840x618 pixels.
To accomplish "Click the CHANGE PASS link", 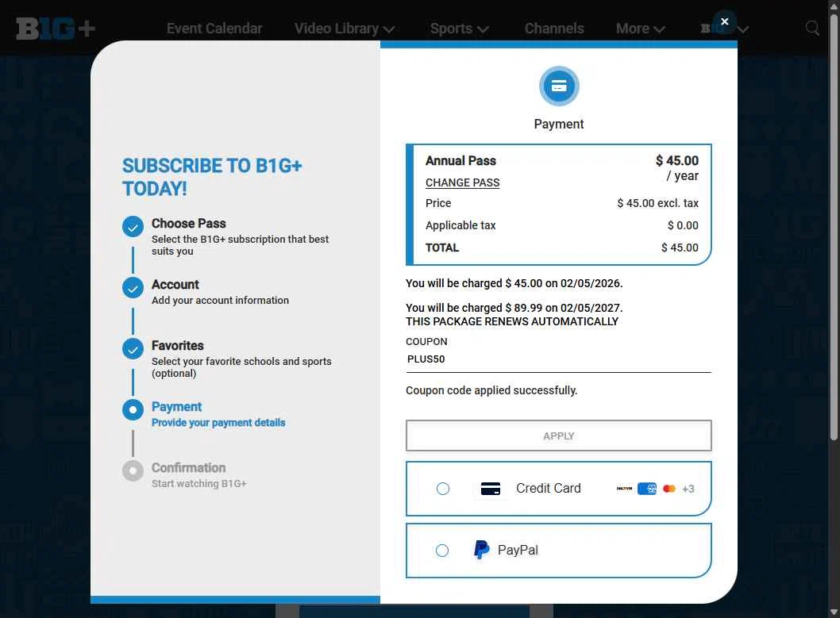I will 462,183.
